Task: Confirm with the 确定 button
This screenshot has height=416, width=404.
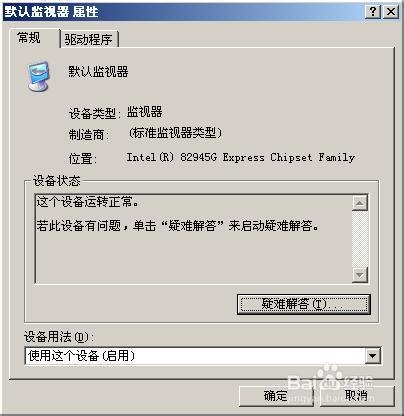Action: (x=276, y=396)
